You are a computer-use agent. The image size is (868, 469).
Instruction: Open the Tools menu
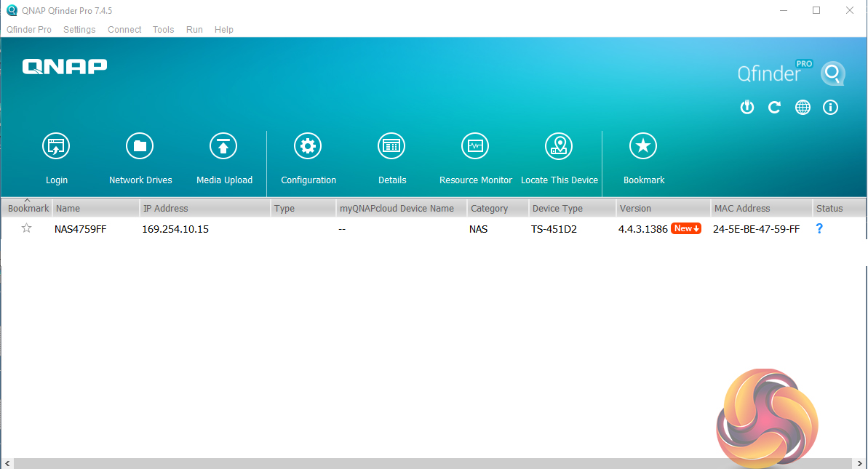coord(163,30)
